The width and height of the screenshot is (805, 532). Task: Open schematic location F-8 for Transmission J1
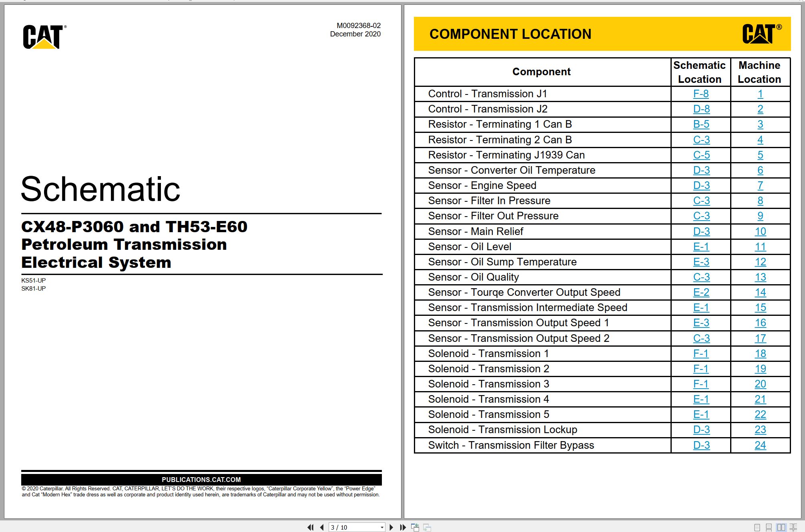(701, 94)
